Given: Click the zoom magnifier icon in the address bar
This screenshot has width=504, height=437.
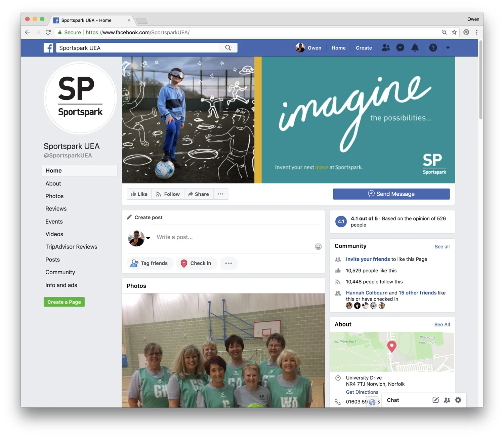Looking at the screenshot, I should tap(444, 32).
